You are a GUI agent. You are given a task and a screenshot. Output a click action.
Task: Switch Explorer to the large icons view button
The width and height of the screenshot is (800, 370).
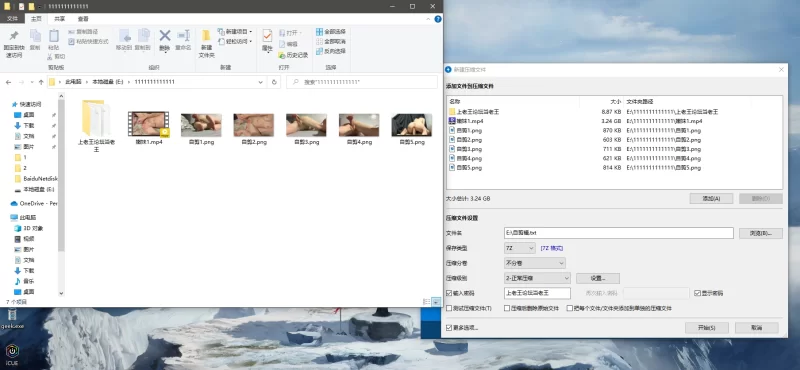click(436, 302)
